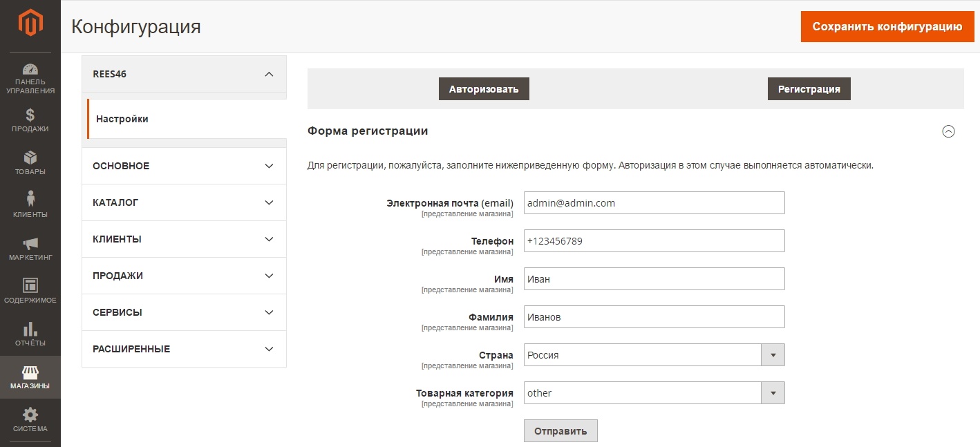Expand the Каталог configuration section
Image resolution: width=980 pixels, height=447 pixels.
tap(184, 202)
